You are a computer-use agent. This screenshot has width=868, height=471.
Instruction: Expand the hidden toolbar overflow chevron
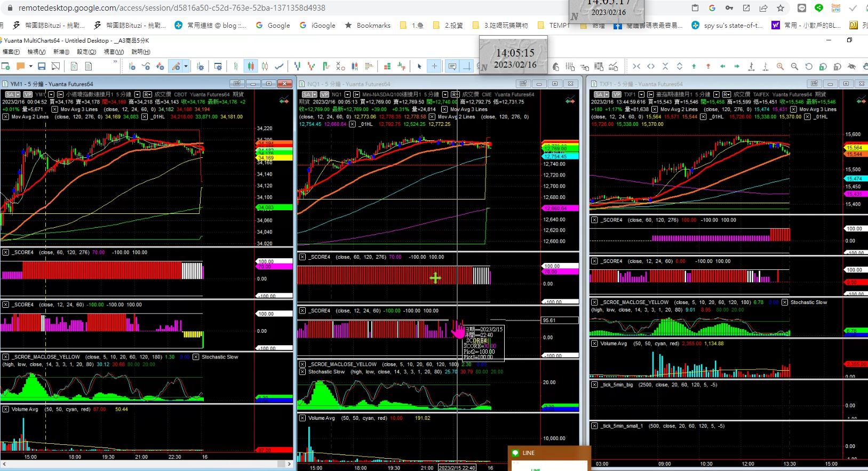pos(115,62)
